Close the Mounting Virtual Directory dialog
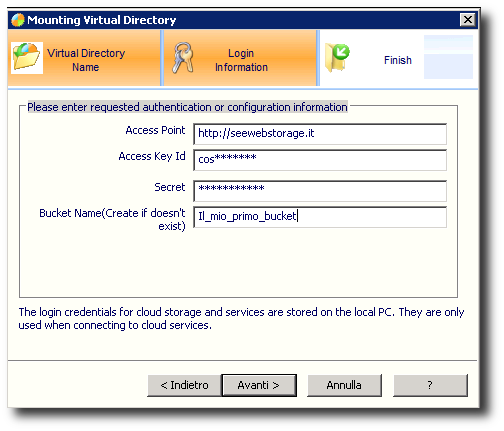 [468, 20]
